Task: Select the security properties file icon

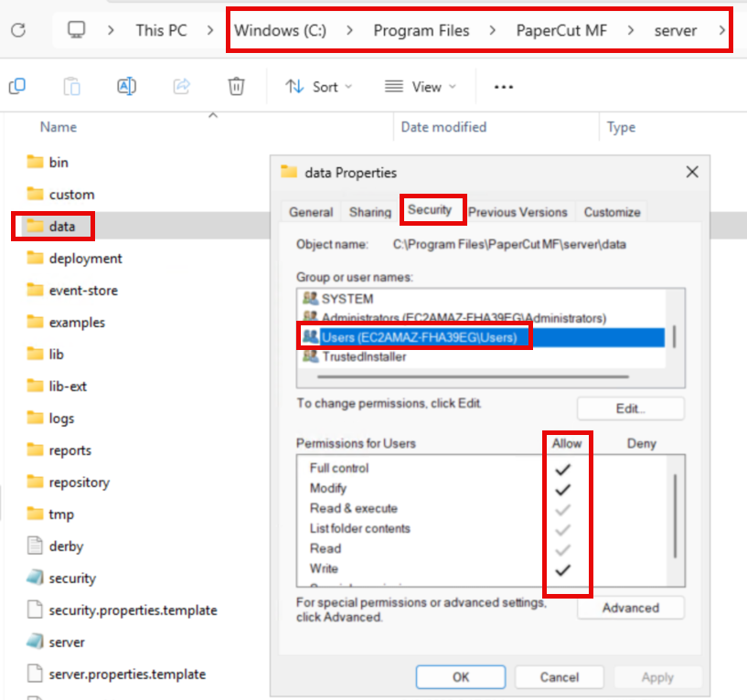Action: tap(35, 578)
